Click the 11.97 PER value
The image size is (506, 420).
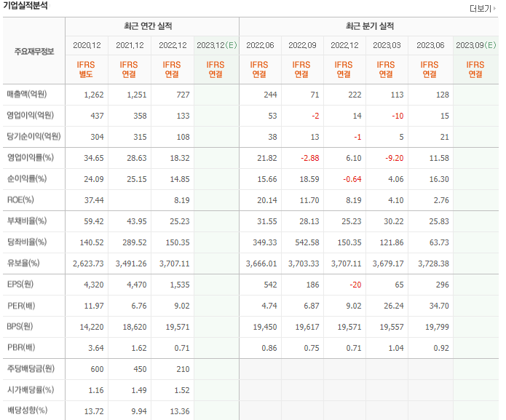pos(94,306)
